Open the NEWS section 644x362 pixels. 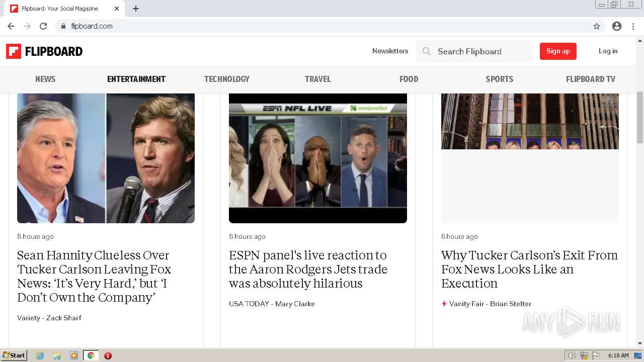pos(45,79)
